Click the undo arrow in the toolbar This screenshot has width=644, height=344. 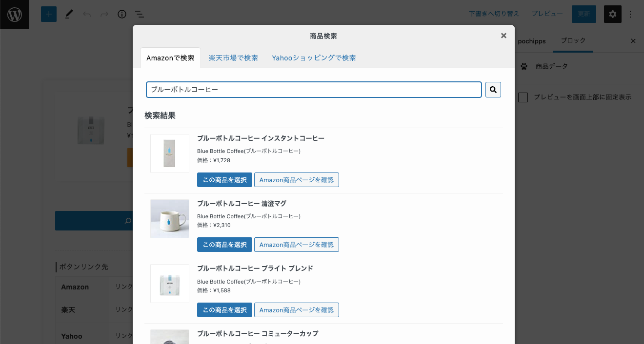[x=87, y=14]
